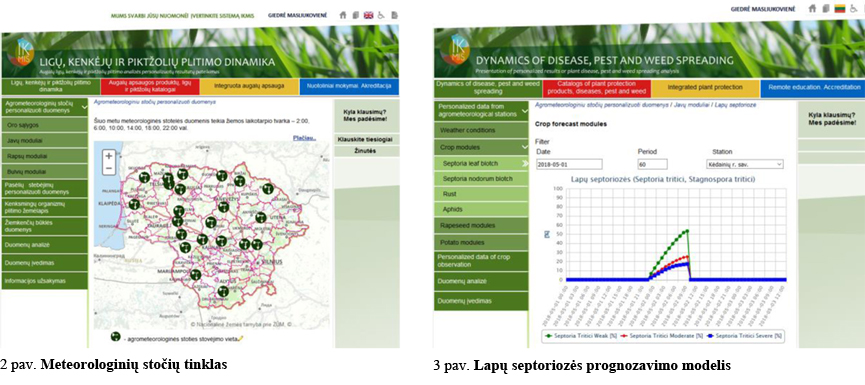865x385 pixels.
Task: Click the Lithuanian flag icon
Action: click(x=840, y=9)
